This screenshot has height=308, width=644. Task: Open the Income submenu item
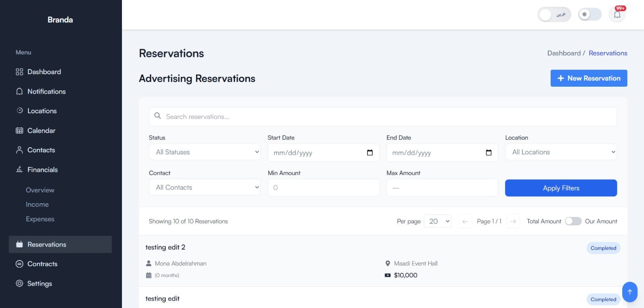37,204
